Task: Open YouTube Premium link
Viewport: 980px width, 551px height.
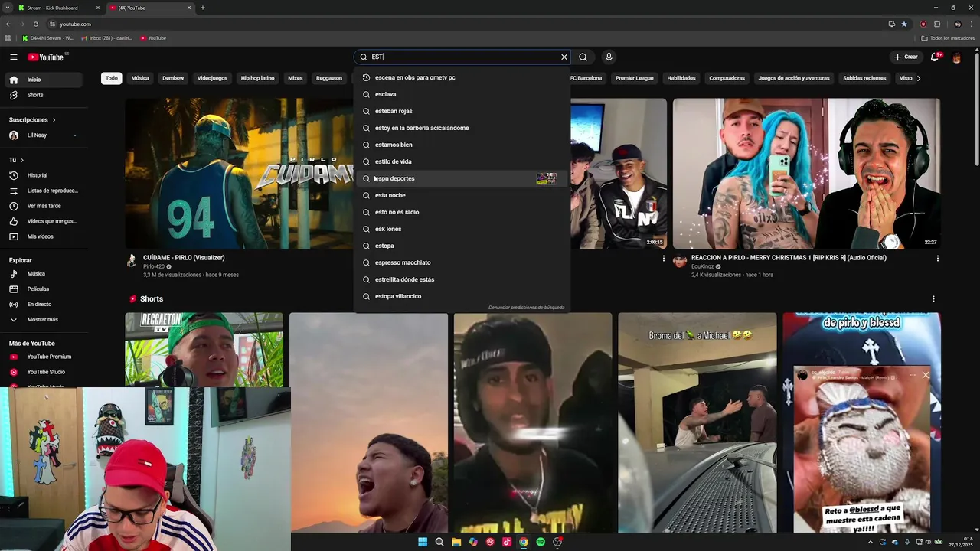Action: pyautogui.click(x=44, y=357)
